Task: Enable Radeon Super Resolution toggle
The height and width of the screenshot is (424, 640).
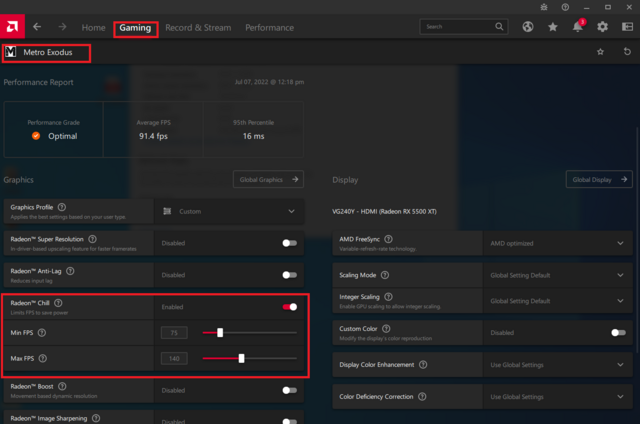Action: (x=289, y=243)
